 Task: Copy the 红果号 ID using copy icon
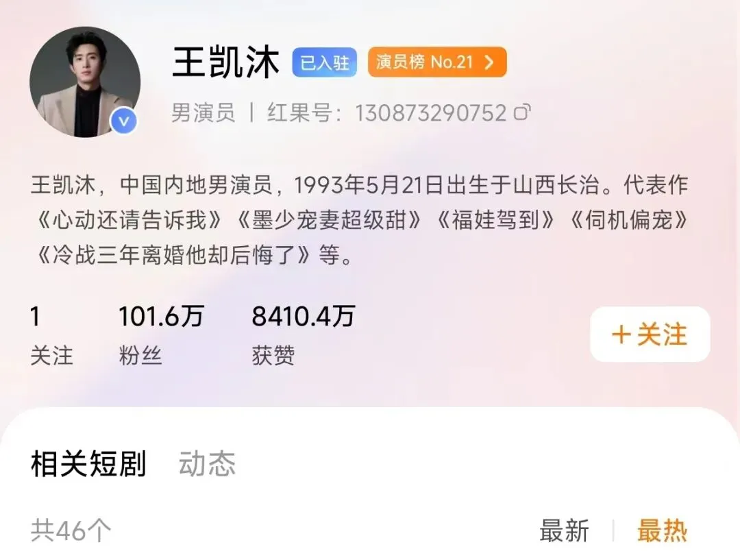point(522,113)
